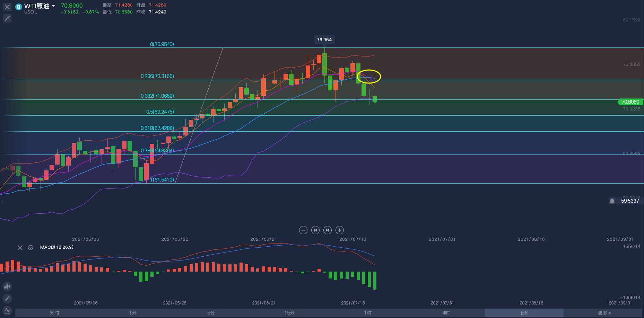Image resolution: width=644 pixels, height=318 pixels.
Task: Select Fibonacci level label 0(76.9540)
Action: (162, 44)
